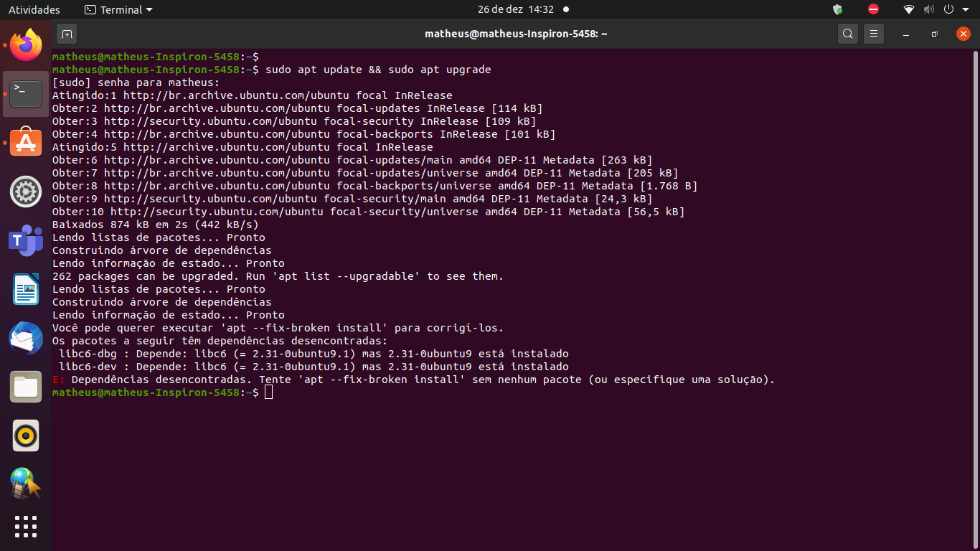980x551 pixels.
Task: Click the 'Obter:8' focal-backports/universe line
Action: [x=375, y=186]
